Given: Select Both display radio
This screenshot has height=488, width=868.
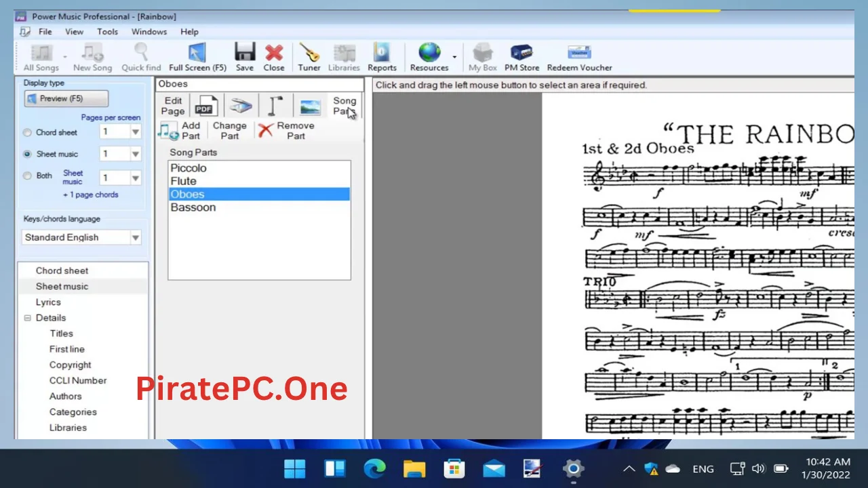Looking at the screenshot, I should [x=27, y=176].
